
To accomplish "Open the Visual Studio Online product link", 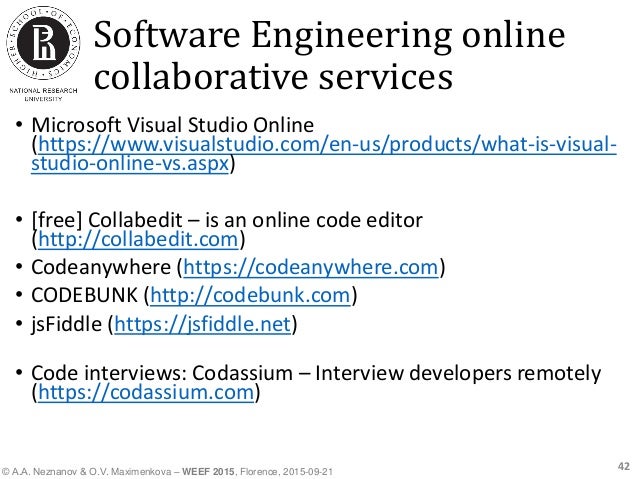I will coord(324,154).
